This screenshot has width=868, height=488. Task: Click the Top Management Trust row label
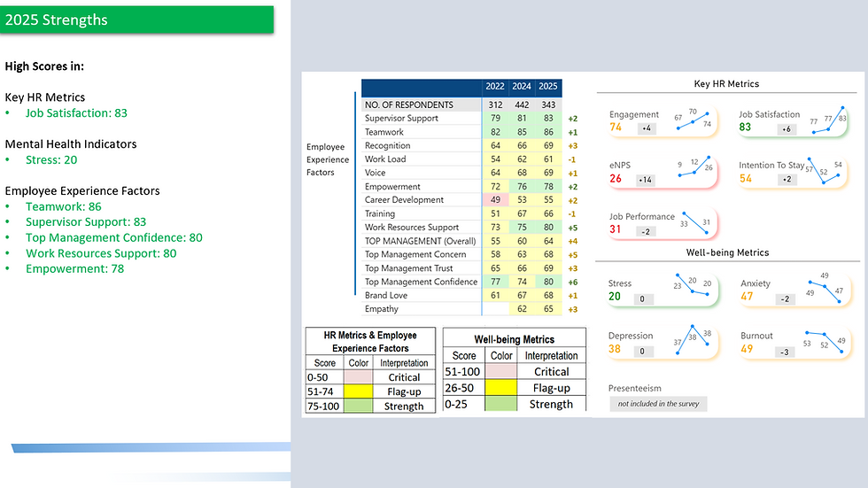pos(408,267)
